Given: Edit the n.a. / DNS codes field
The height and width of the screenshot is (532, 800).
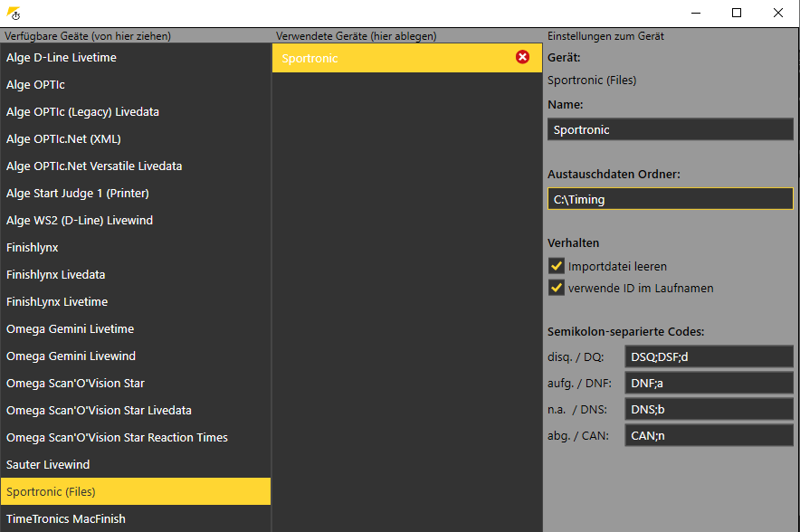Looking at the screenshot, I should (x=710, y=409).
